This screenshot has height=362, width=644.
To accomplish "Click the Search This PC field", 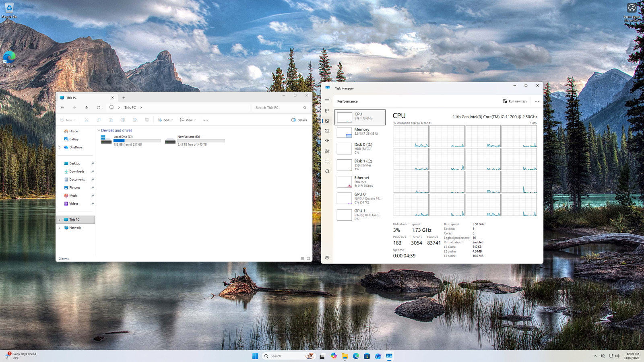I will 278,107.
